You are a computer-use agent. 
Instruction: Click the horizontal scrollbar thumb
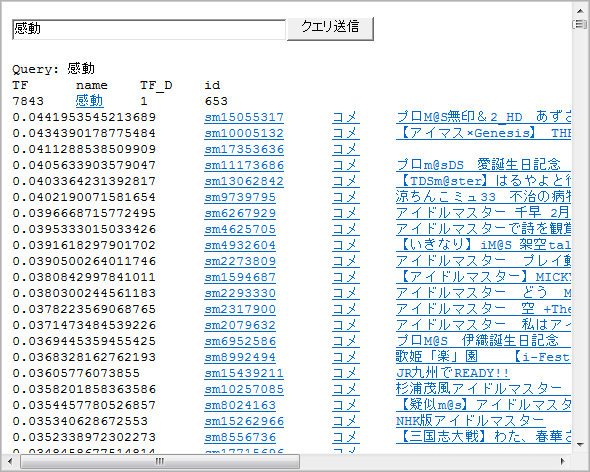(160, 461)
